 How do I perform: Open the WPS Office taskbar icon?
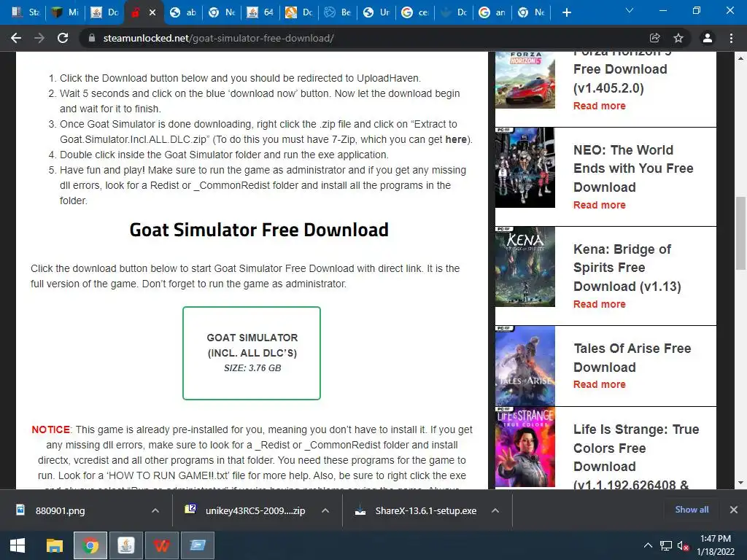click(x=162, y=545)
